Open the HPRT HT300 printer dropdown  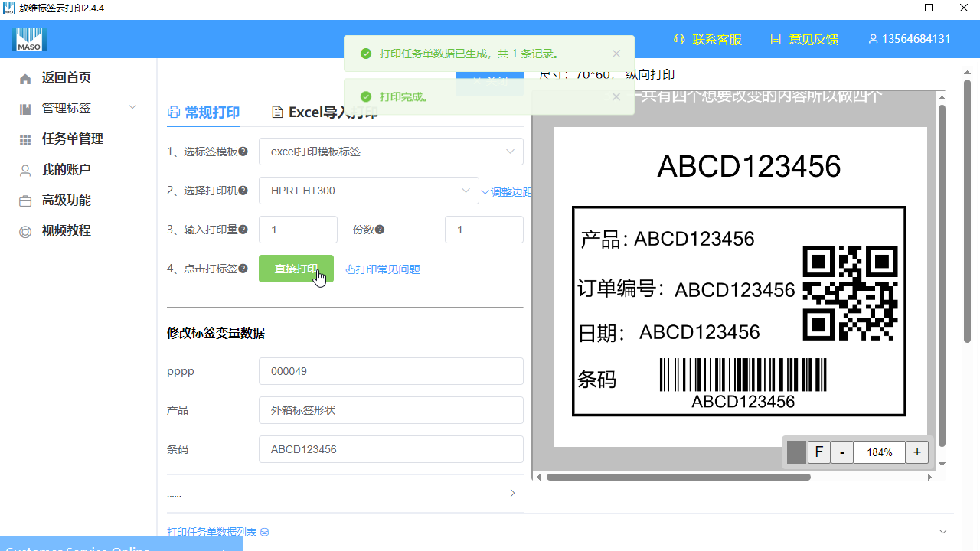click(x=368, y=190)
